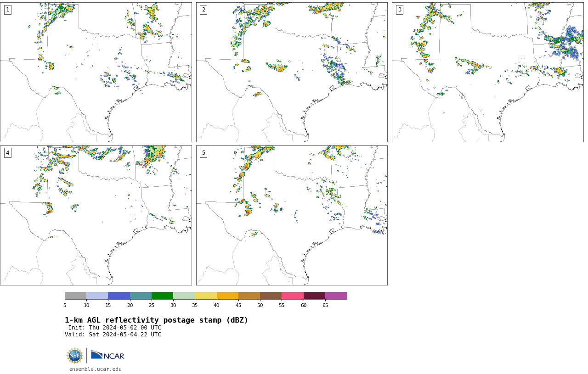Click the yellow 35-40 dBZ swatch
588x374 pixels.
tap(206, 296)
